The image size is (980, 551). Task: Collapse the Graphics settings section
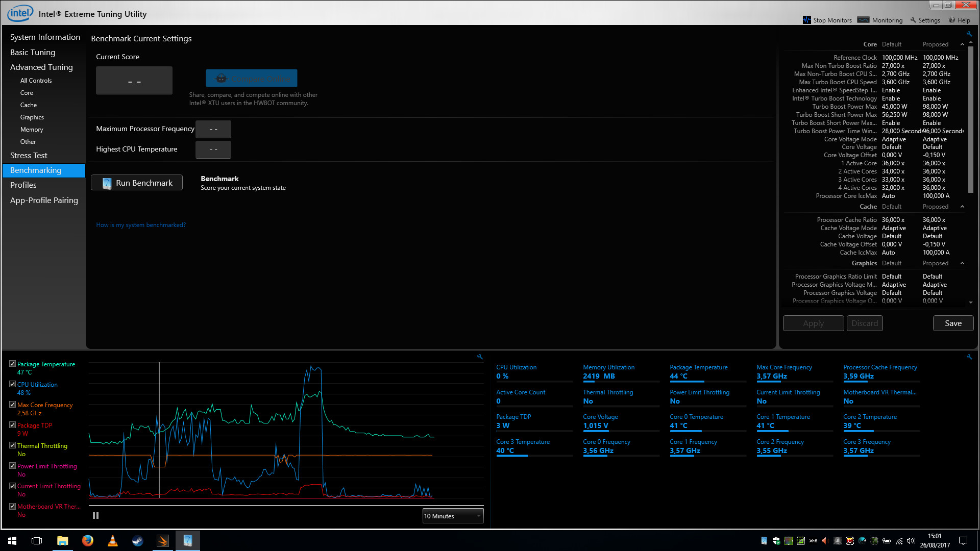962,263
